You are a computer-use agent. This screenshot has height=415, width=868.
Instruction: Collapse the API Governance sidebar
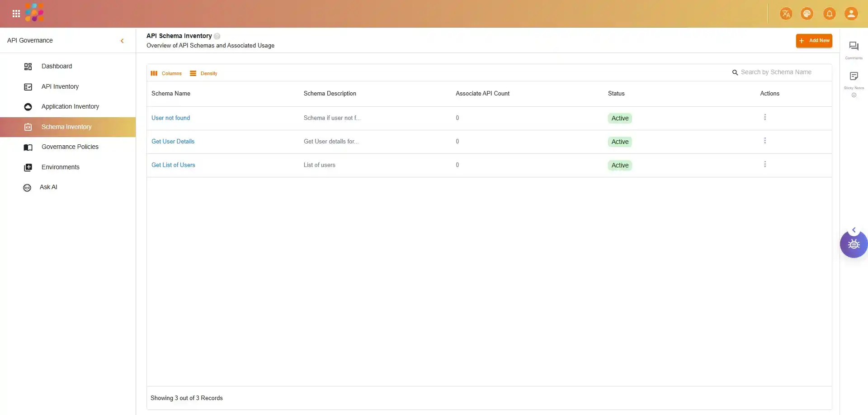point(122,41)
